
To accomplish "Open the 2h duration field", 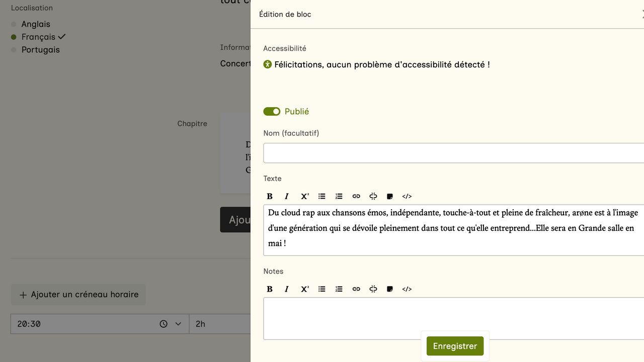I will (219, 324).
